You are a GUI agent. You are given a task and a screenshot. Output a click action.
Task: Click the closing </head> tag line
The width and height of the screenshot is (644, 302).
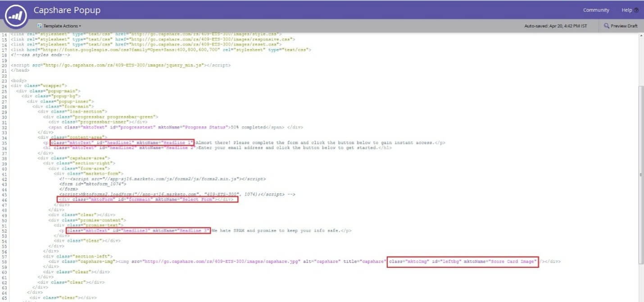pyautogui.click(x=20, y=70)
